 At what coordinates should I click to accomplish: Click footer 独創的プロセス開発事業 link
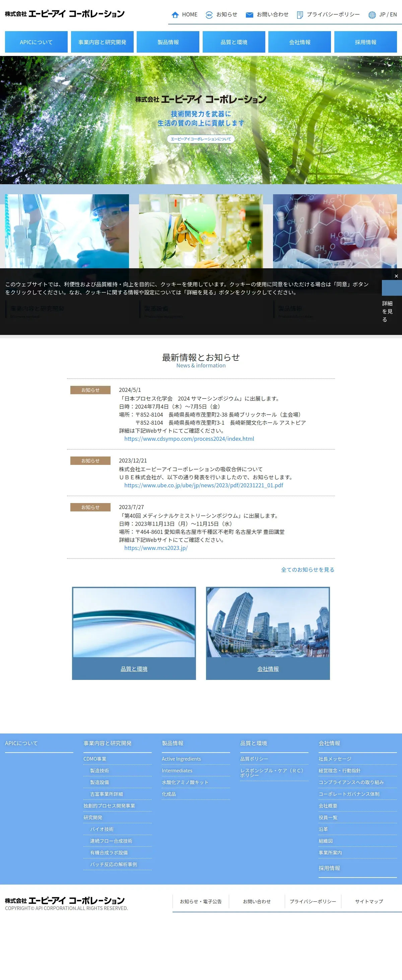109,806
